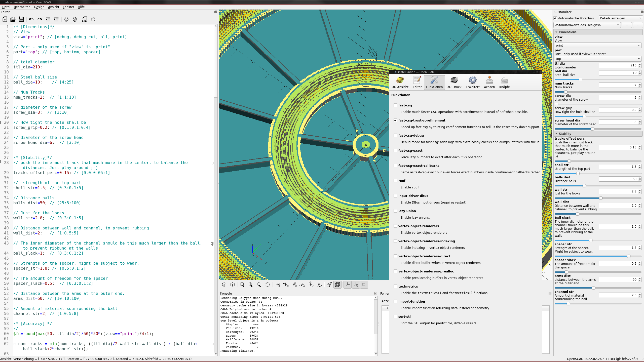Toggle Automatische Vorschau in the Customizer
This screenshot has width=644, height=362.
(x=555, y=18)
